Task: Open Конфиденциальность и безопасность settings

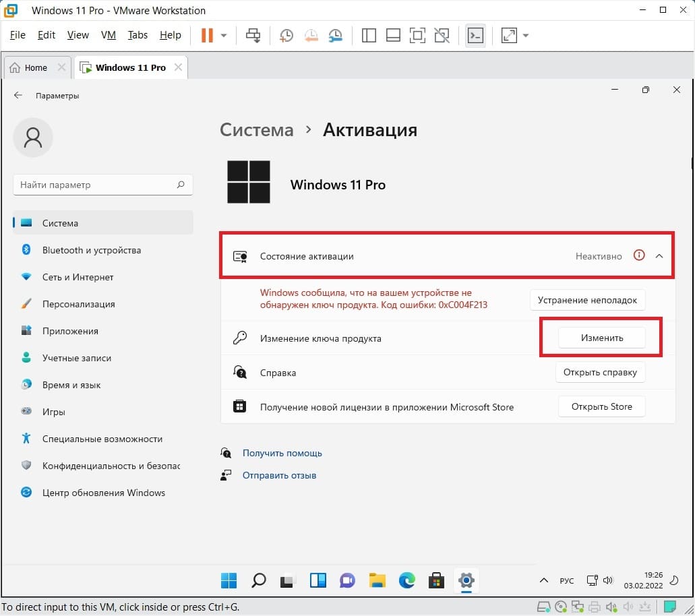Action: click(x=103, y=466)
